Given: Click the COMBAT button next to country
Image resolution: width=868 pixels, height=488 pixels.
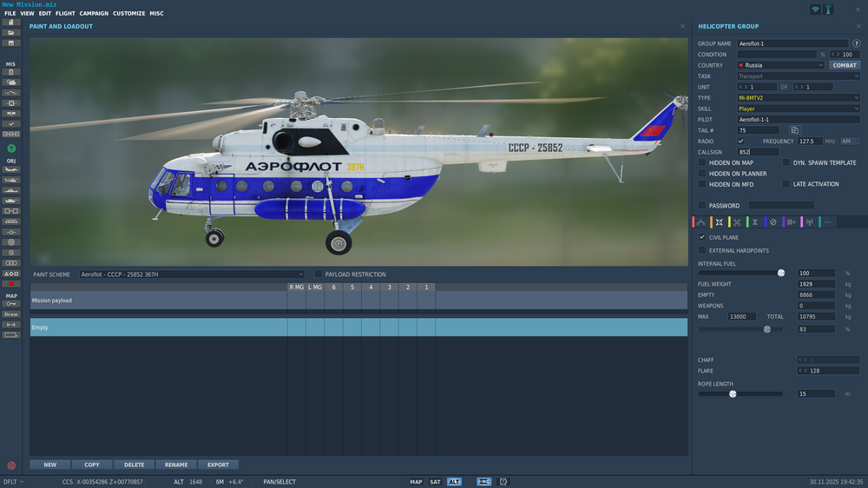Looking at the screenshot, I should (x=845, y=65).
